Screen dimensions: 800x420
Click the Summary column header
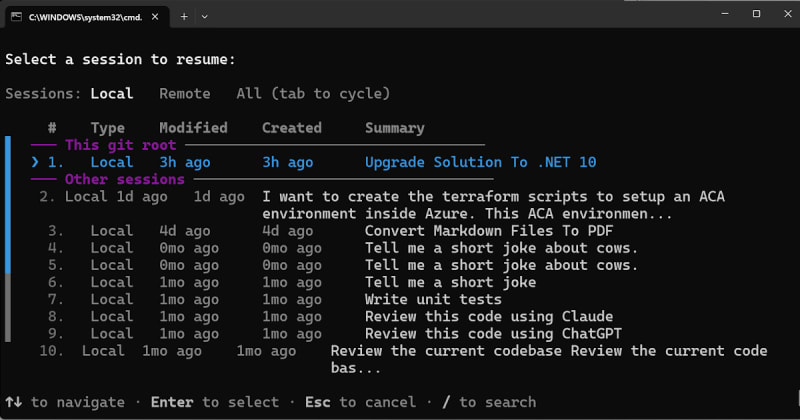pyautogui.click(x=394, y=128)
